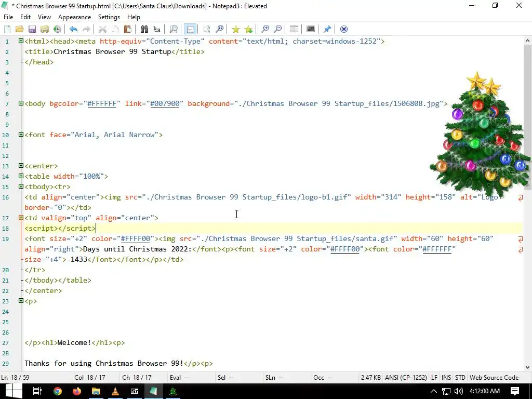Click ANSI (CP-1252) encoding status field
The width and height of the screenshot is (532, 399).
tap(406, 378)
